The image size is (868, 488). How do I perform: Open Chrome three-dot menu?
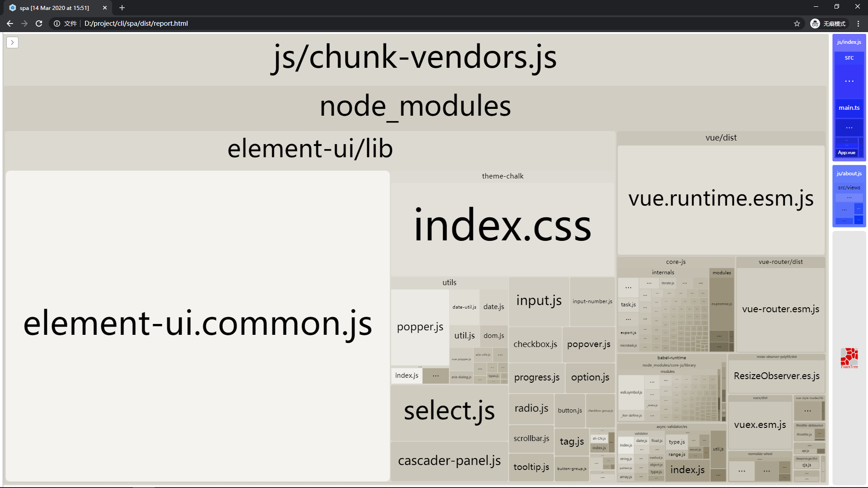(x=858, y=23)
